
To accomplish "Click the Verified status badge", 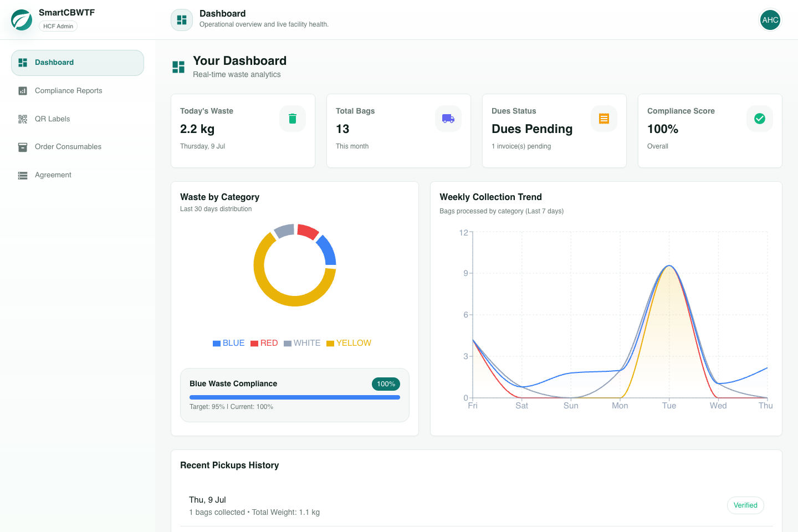I will (745, 505).
